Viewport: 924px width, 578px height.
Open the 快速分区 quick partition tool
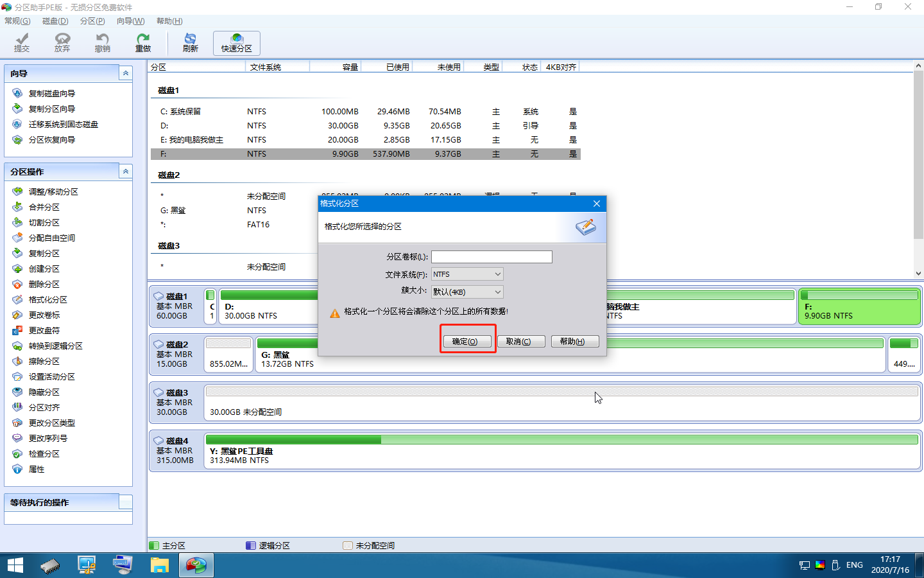point(237,43)
